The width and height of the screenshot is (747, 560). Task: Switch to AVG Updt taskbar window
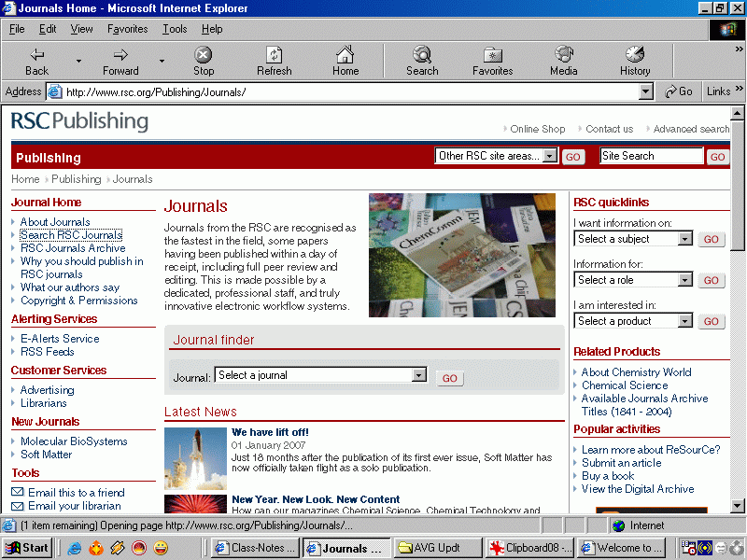[438, 548]
